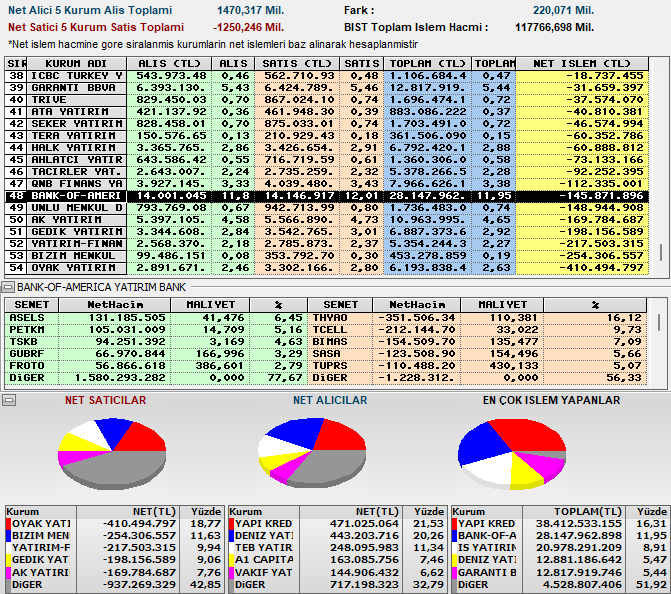The image size is (671, 594).
Task: Click the first NetHacim column header
Action: click(x=115, y=305)
